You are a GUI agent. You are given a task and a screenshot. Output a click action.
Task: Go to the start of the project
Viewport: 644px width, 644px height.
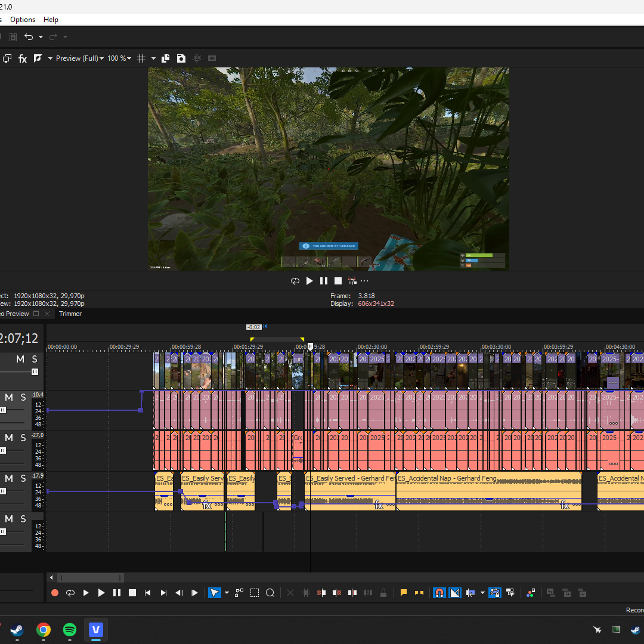click(147, 593)
